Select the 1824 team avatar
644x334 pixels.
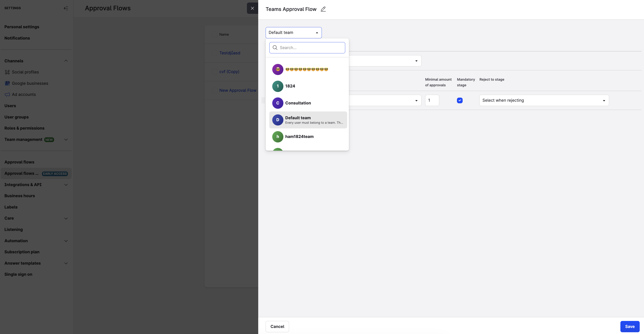pos(278,86)
